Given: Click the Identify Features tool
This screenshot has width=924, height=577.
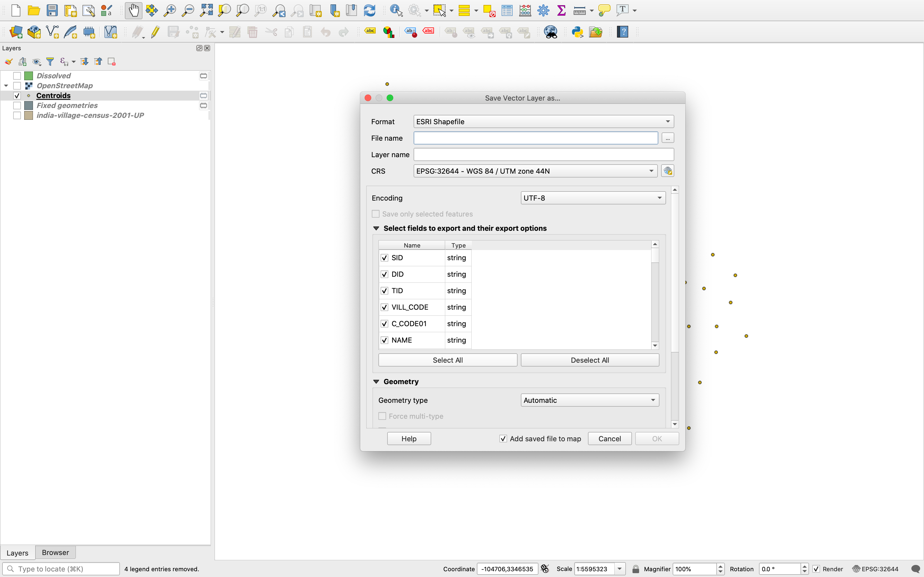Looking at the screenshot, I should 396,10.
